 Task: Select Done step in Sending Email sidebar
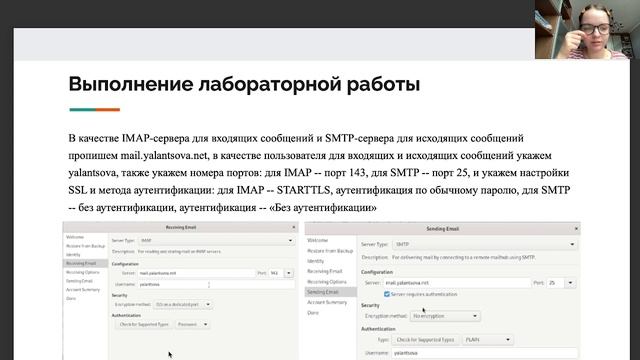313,313
